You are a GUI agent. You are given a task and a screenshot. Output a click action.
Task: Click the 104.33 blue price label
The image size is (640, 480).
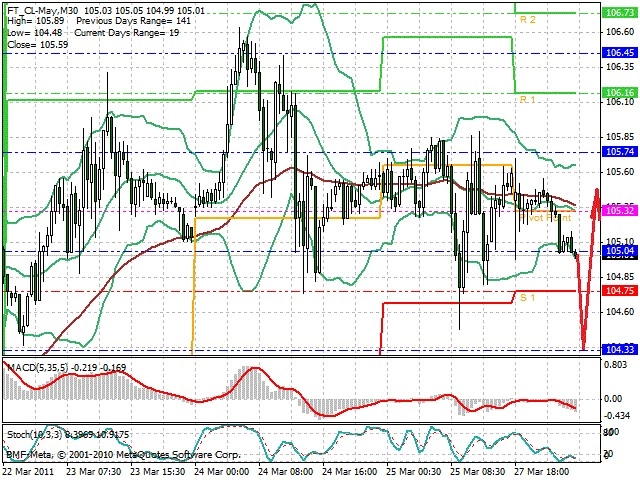click(x=620, y=349)
